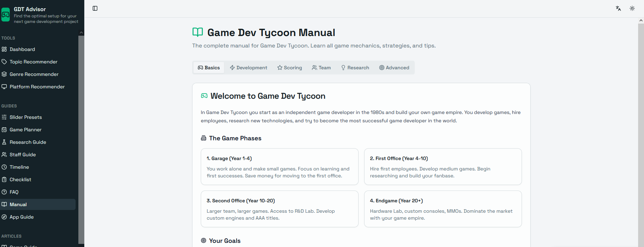Screen dimensions: 644x247
Task: Click the '4. Endgame (Year 20+)' card
Action: [443, 209]
